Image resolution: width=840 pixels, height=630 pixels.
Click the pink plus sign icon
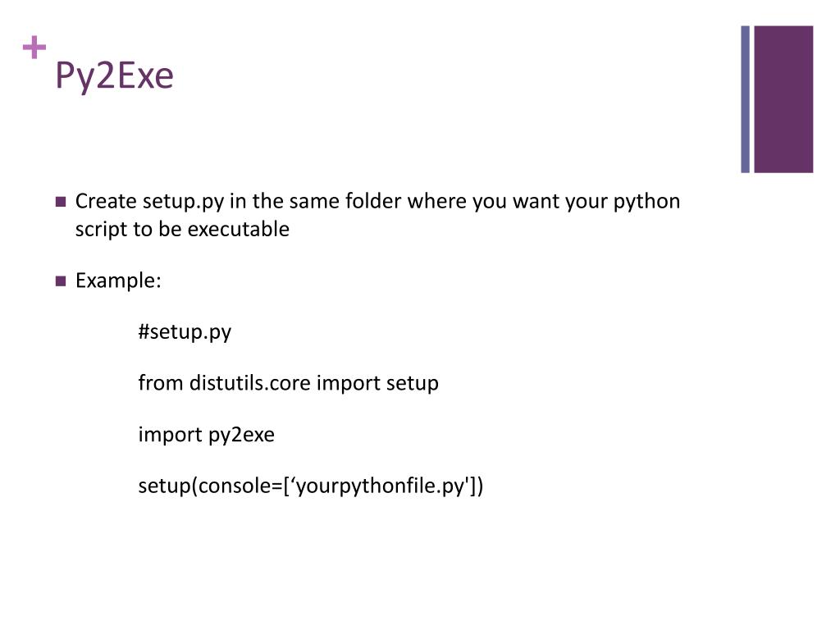[x=34, y=47]
